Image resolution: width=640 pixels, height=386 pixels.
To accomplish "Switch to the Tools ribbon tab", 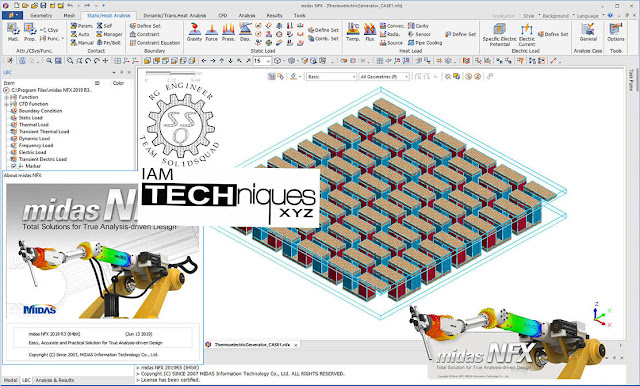I will 299,16.
